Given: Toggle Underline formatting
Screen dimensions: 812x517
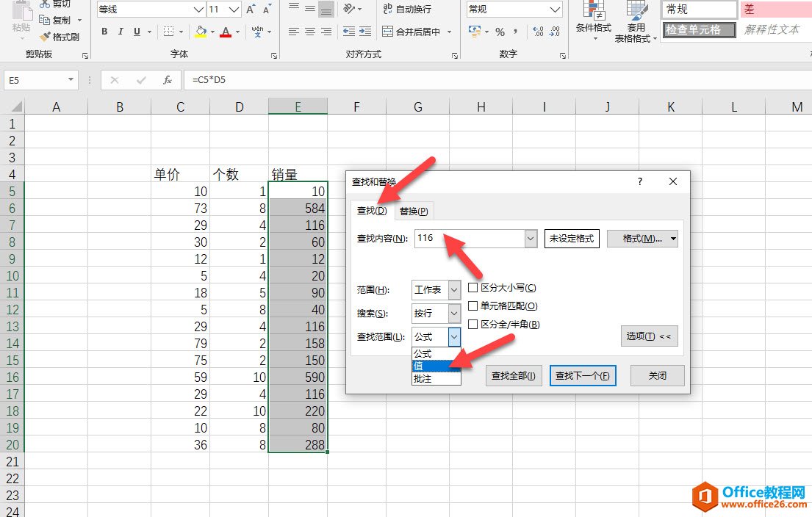Looking at the screenshot, I should coord(137,32).
